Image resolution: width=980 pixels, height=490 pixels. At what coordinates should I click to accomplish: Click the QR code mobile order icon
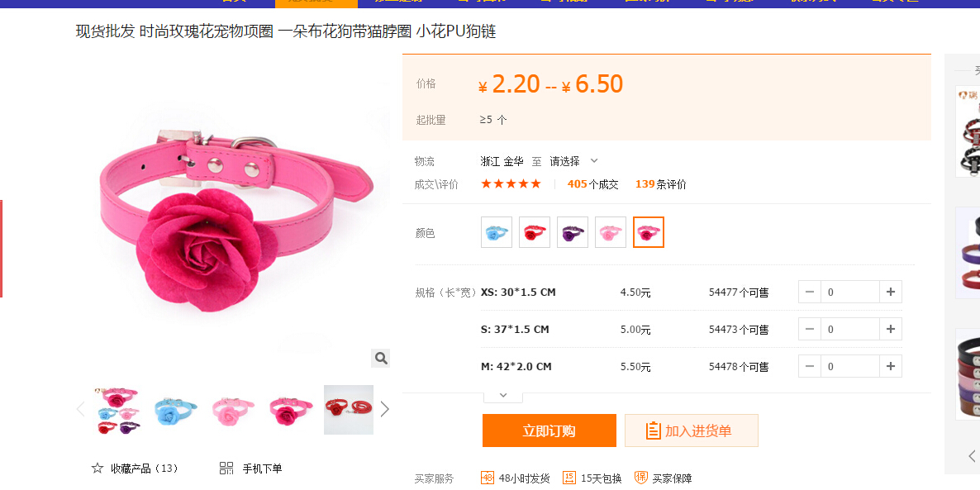click(226, 469)
